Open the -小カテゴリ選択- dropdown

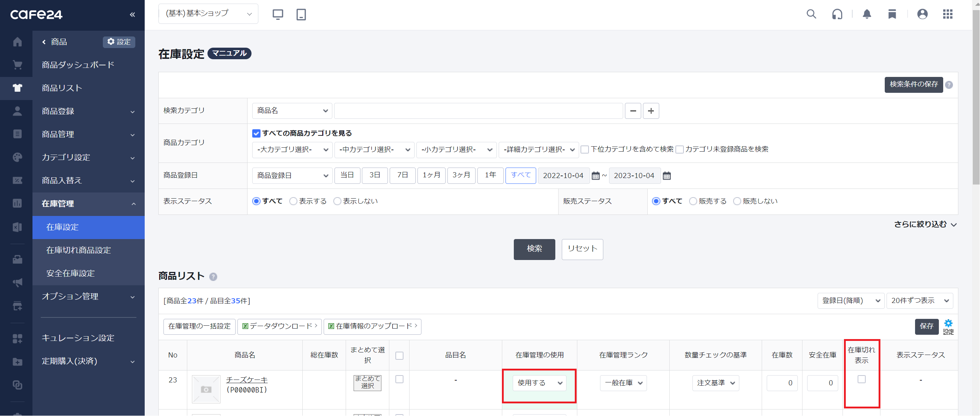pos(456,149)
